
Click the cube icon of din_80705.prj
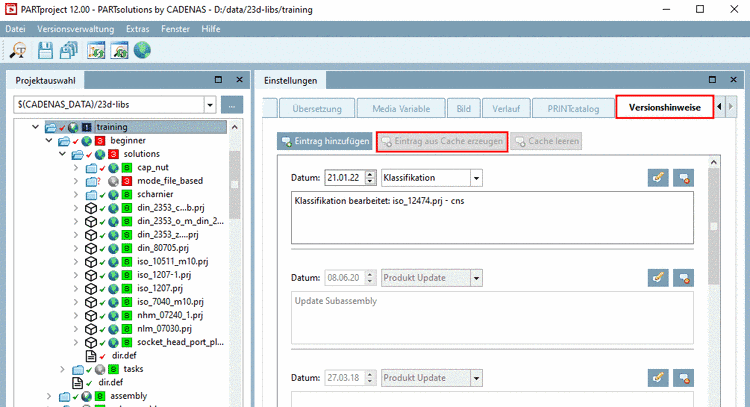[91, 248]
